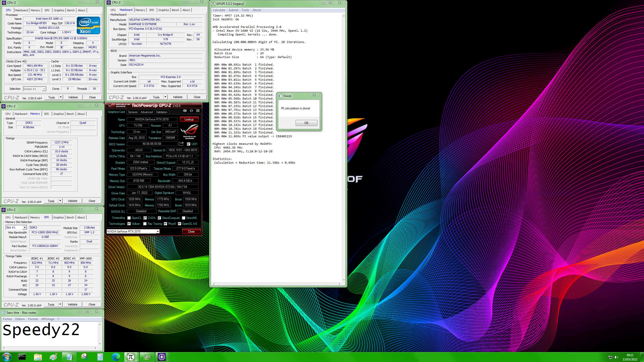
Task: Click the Bloc-notes horizontal scrollbar
Action: (x=50, y=348)
